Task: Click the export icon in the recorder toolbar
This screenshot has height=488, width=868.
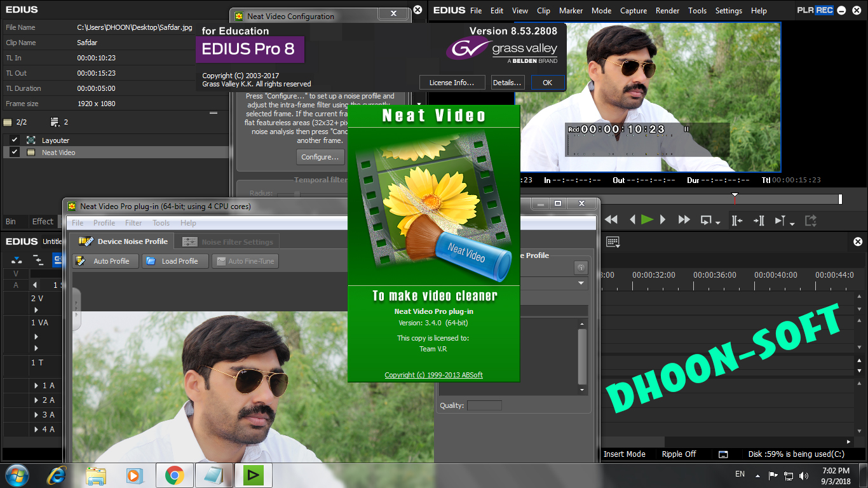Action: [x=811, y=220]
